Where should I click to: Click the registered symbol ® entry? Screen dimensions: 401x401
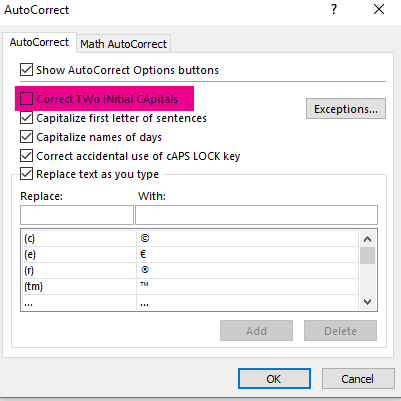(x=145, y=270)
